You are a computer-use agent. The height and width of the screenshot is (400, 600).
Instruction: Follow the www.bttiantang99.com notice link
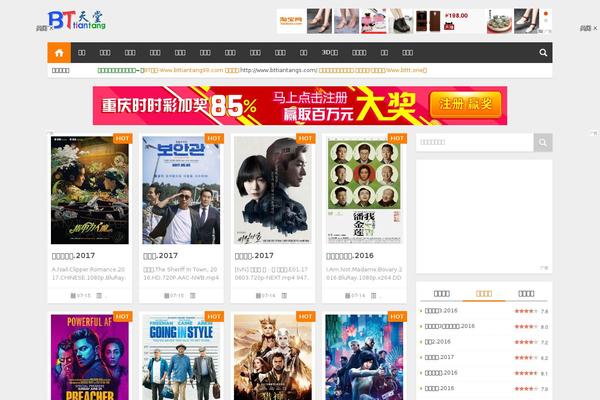(183, 70)
